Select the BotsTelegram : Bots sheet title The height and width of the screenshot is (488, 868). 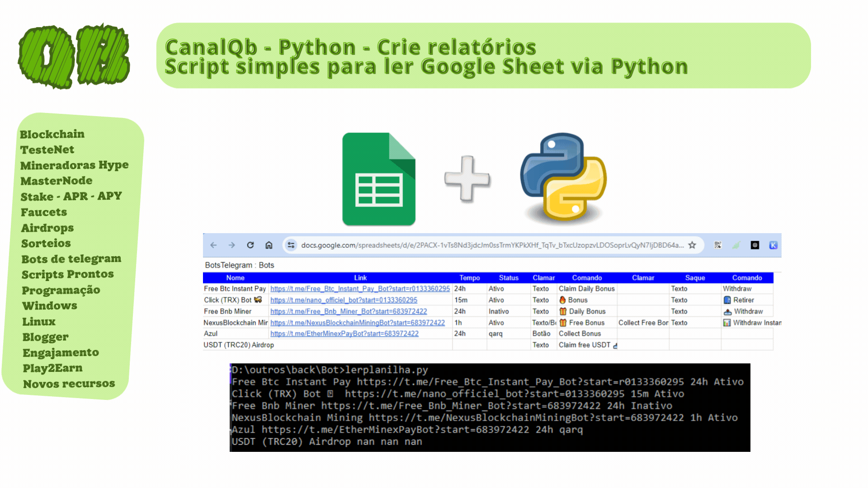pos(240,265)
